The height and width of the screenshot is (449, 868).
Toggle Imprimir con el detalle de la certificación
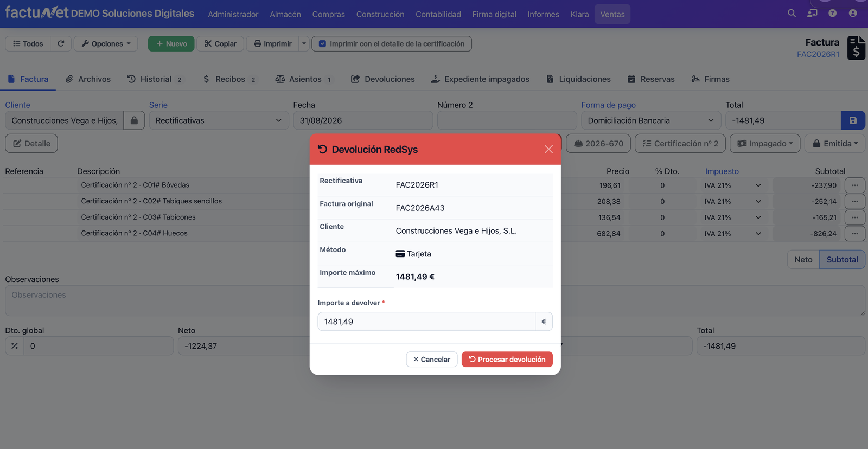[322, 43]
